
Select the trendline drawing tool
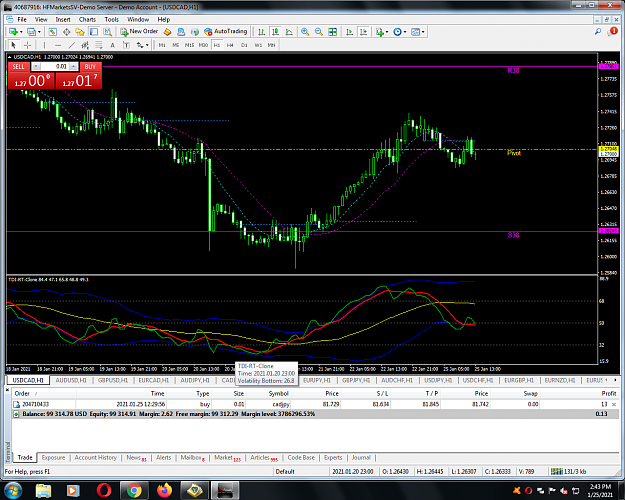tap(72, 45)
